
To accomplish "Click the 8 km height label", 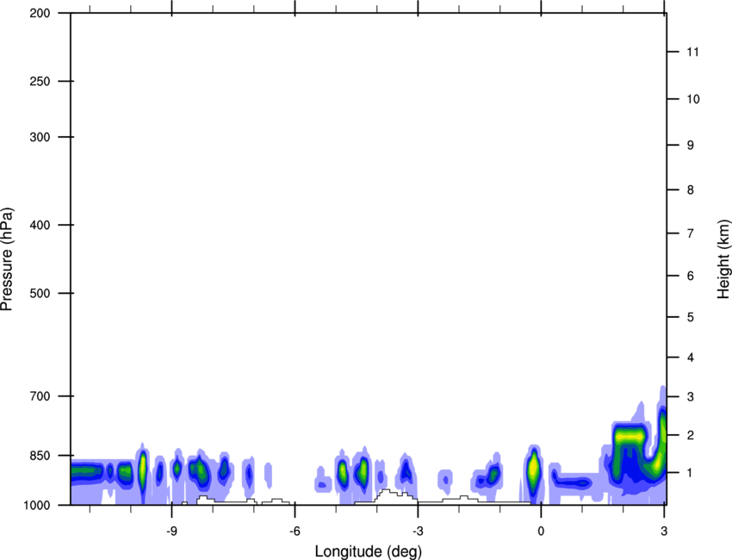I will (x=691, y=190).
